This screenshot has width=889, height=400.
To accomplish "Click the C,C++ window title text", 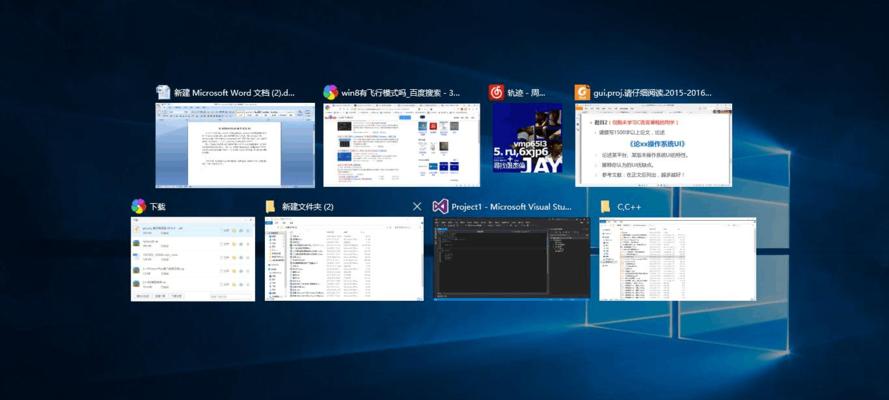I will pos(629,207).
